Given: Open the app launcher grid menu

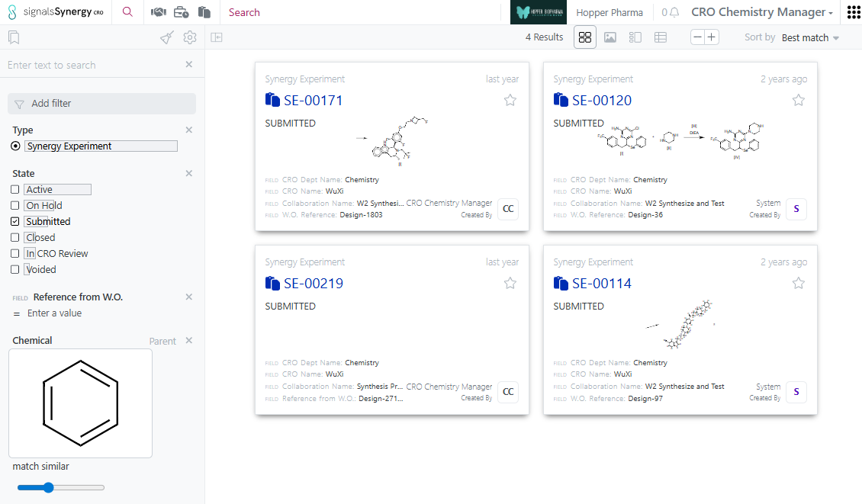Looking at the screenshot, I should [854, 12].
